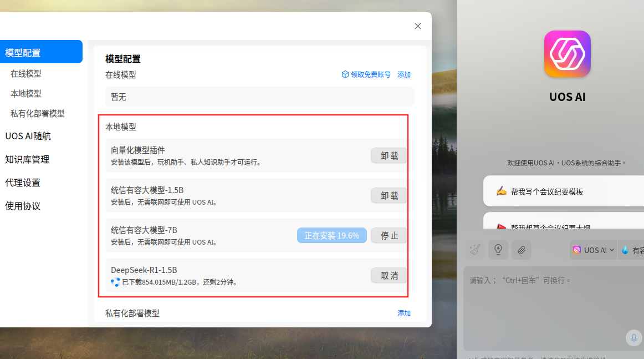
Task: Click the microphone voice input icon
Action: [x=633, y=337]
